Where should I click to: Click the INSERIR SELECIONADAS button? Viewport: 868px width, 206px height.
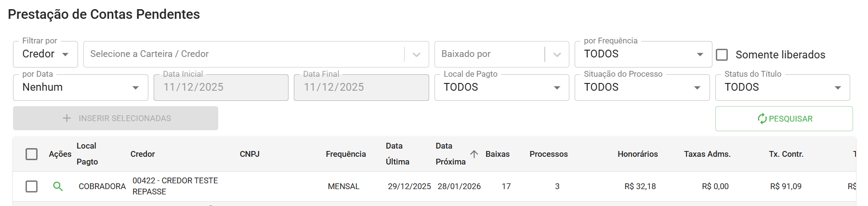pos(116,118)
